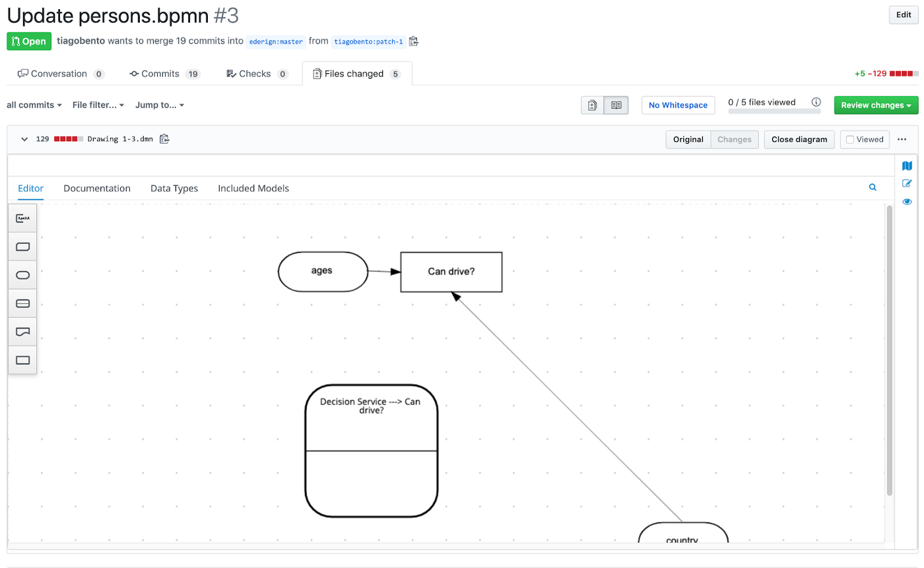Click the search magnifier in the editor
The height and width of the screenshot is (568, 924).
[873, 188]
